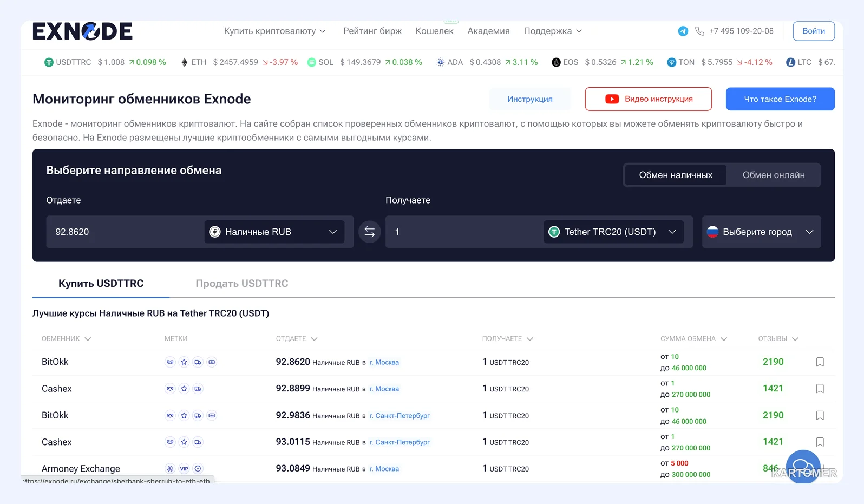
Task: Sort by ОТДАЕТЕ column
Action: click(297, 339)
